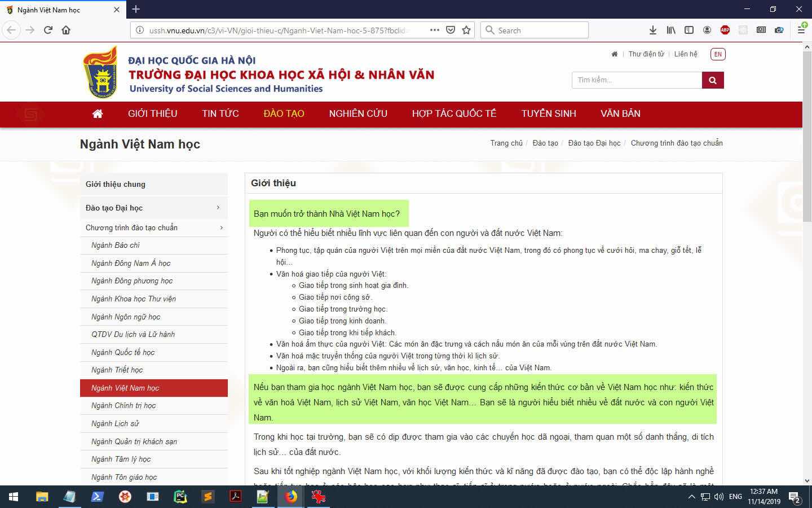Select the highlighted Ngành Việt Nam học item
Viewport: 812px width, 508px height.
click(154, 388)
